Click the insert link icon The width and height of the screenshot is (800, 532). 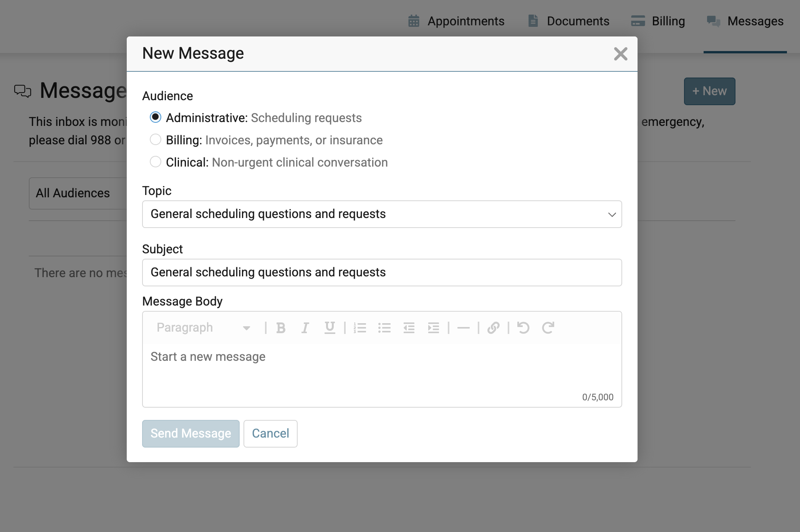click(x=493, y=328)
